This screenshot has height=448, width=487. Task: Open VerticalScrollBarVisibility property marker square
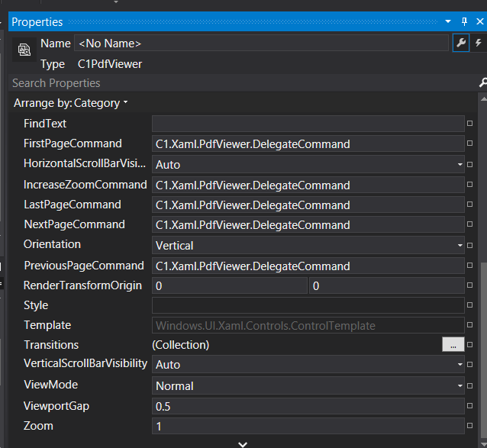(x=469, y=365)
